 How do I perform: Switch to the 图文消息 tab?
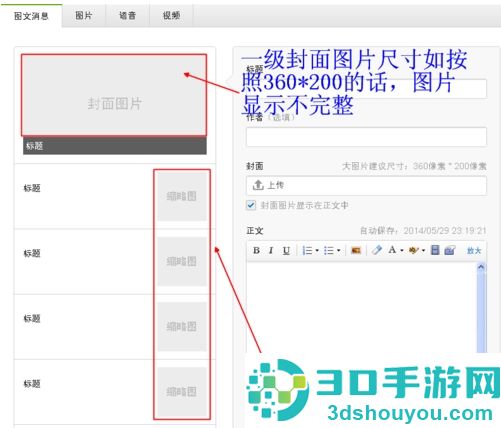pos(31,16)
